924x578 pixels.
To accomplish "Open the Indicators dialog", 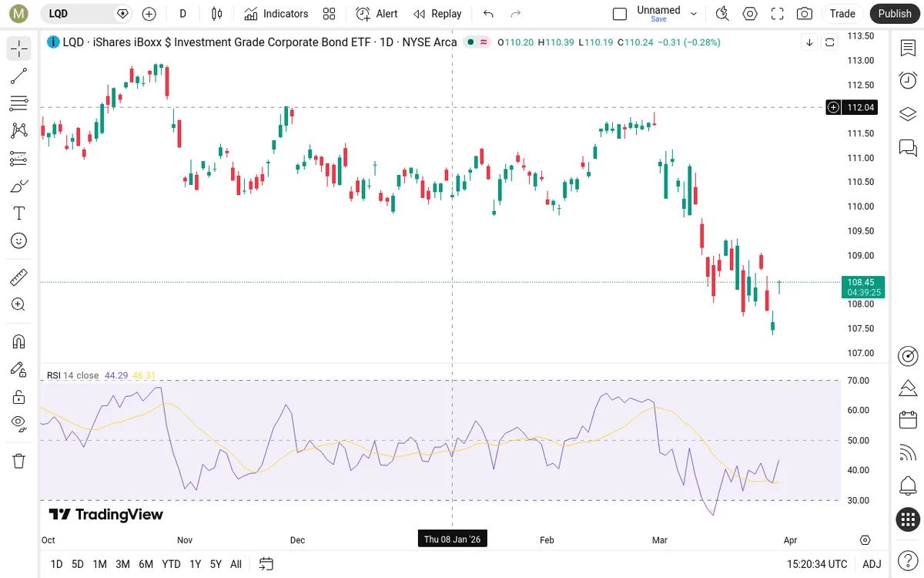I will tap(276, 14).
